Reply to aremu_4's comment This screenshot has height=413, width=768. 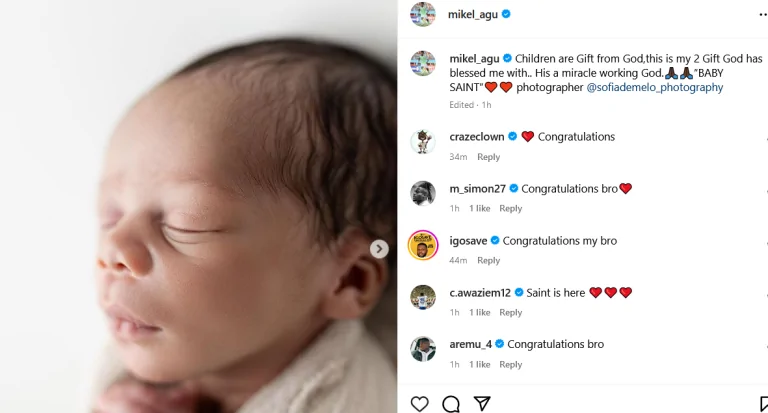pos(510,365)
